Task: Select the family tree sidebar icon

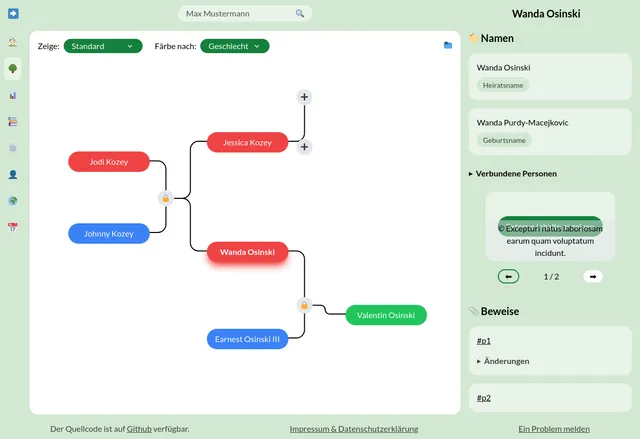Action: coord(13,69)
